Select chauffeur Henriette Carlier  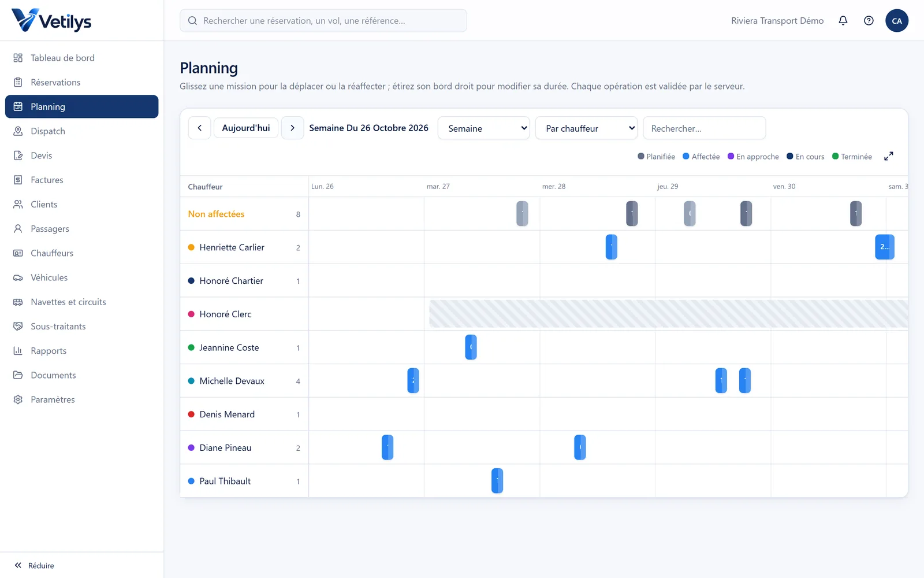[232, 247]
